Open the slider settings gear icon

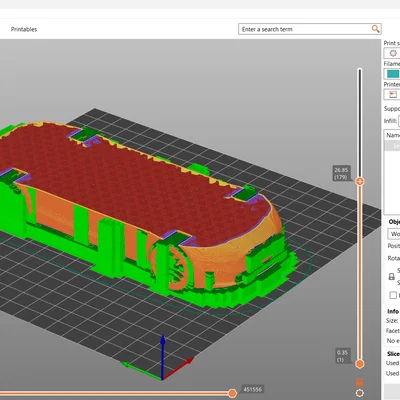pyautogui.click(x=360, y=393)
